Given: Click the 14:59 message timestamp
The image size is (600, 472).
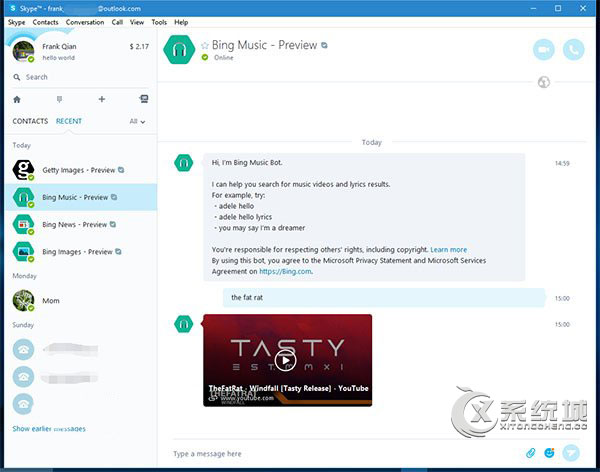Looking at the screenshot, I should coord(562,163).
